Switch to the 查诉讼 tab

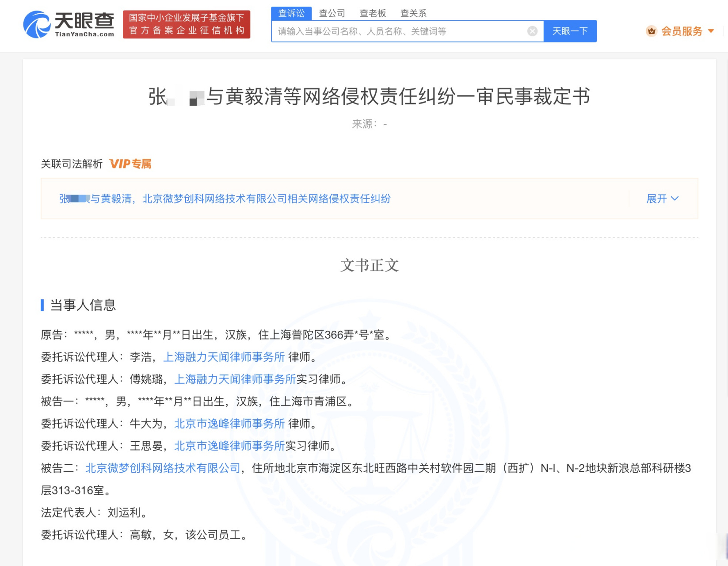click(x=291, y=13)
